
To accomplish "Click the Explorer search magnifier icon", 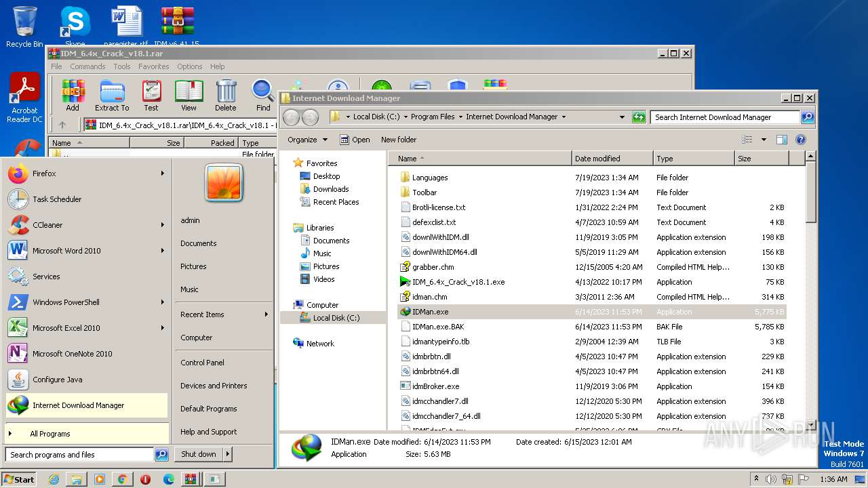I will [807, 117].
